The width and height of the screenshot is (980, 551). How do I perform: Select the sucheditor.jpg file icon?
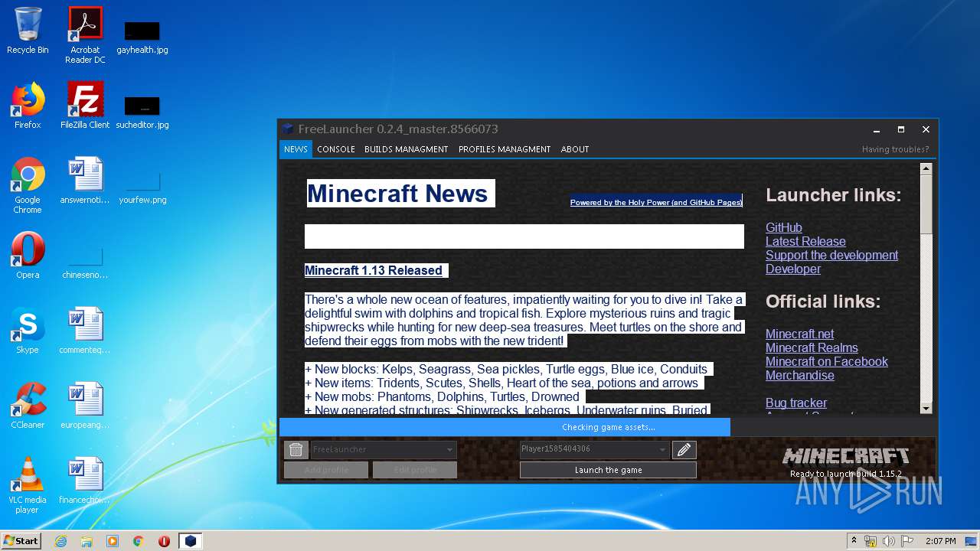coord(142,112)
